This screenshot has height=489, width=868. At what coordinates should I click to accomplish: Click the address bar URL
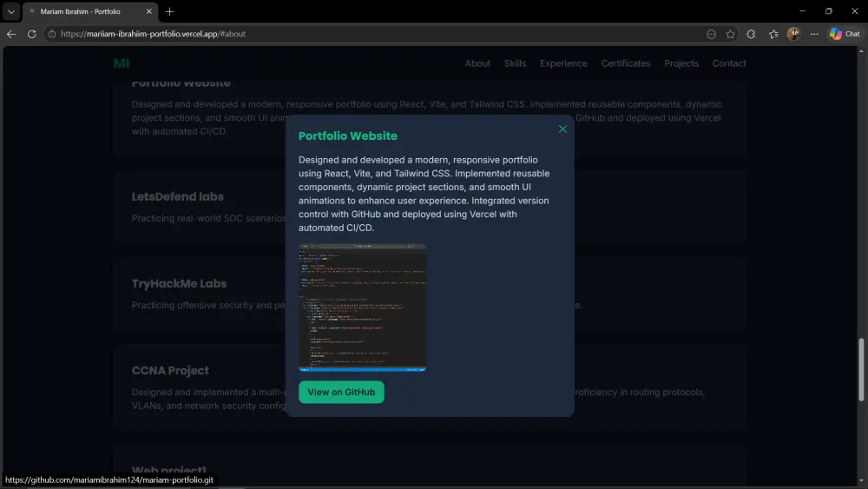[153, 34]
